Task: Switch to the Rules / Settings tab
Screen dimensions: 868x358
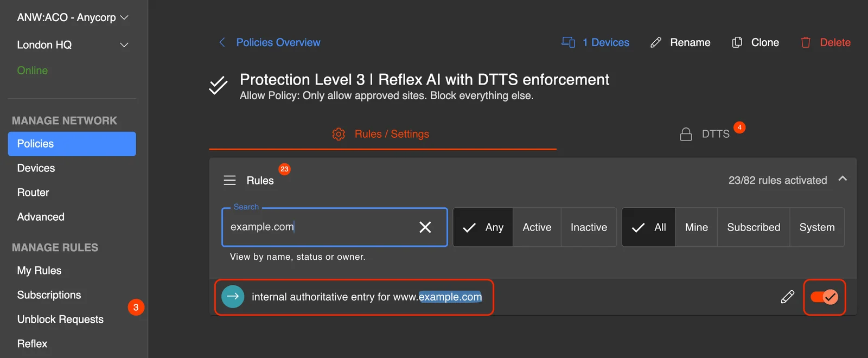Action: click(382, 134)
